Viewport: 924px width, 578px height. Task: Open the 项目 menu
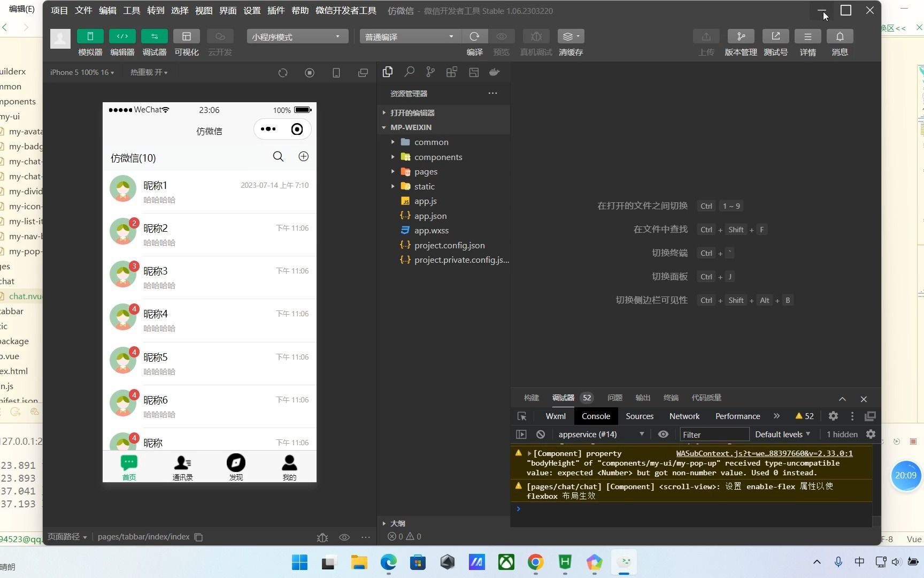click(x=59, y=11)
